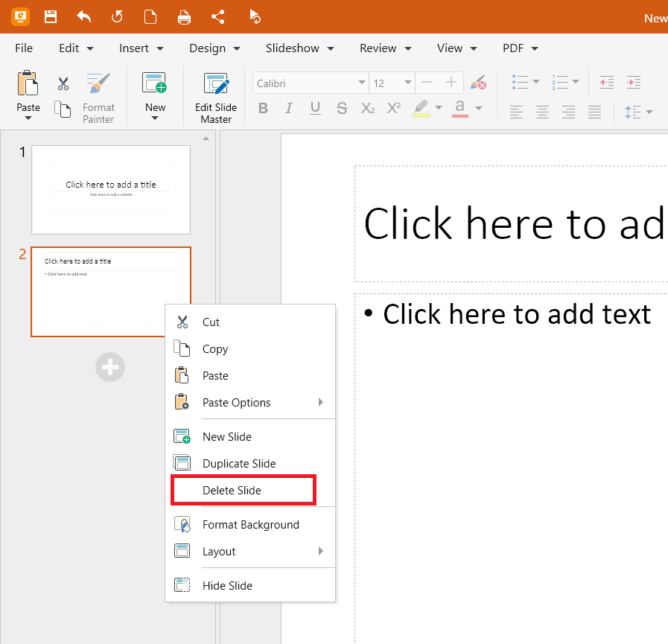Expand the New slide dropdown arrow
Screen dimensions: 668x644
pyautogui.click(x=155, y=118)
